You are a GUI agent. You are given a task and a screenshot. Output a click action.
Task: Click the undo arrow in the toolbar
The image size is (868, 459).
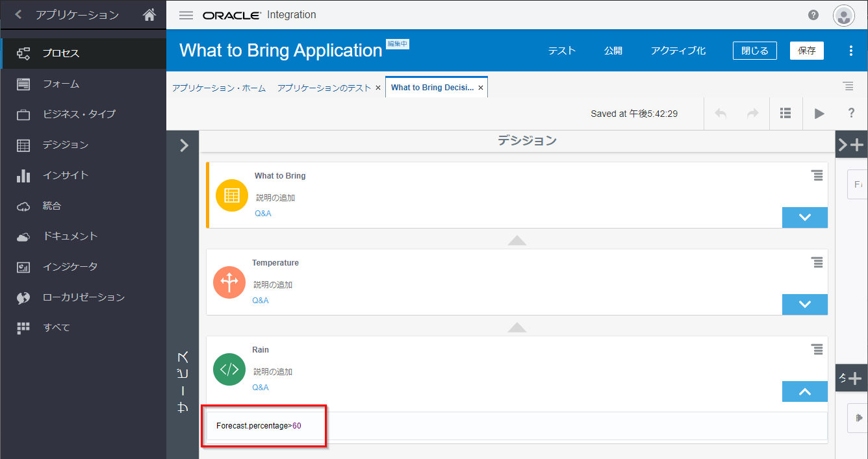point(721,114)
